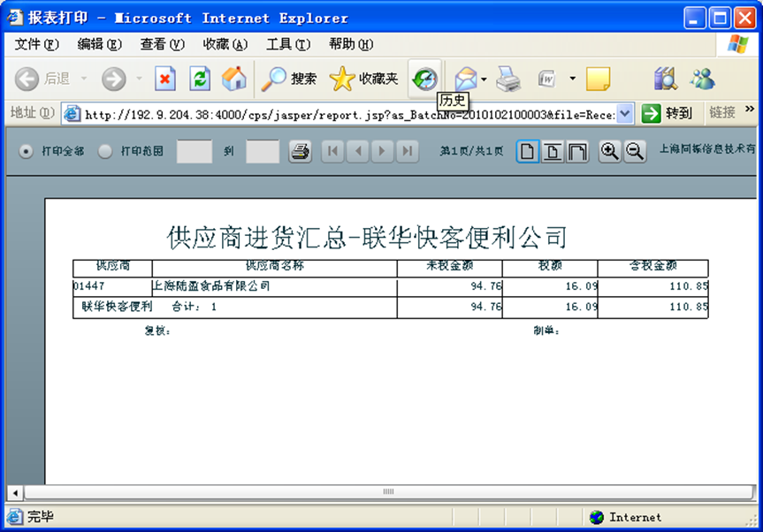Open the 查看(V) menu
This screenshot has height=532, width=763.
[162, 44]
